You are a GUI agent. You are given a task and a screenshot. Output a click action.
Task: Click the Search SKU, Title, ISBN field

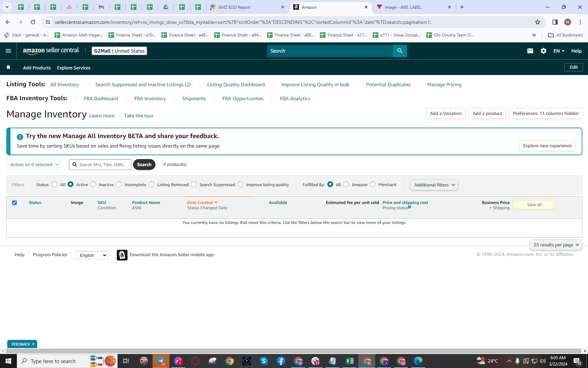pos(100,164)
